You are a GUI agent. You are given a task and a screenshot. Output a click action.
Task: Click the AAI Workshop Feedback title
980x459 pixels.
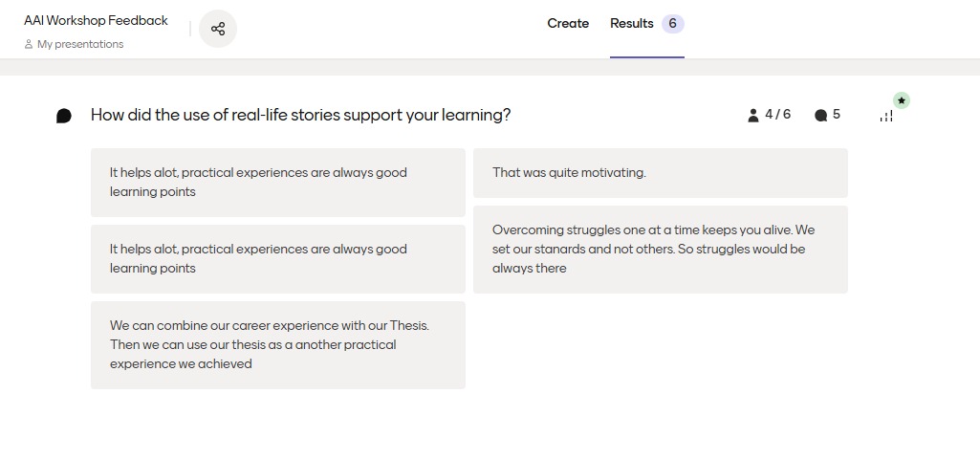coord(96,21)
